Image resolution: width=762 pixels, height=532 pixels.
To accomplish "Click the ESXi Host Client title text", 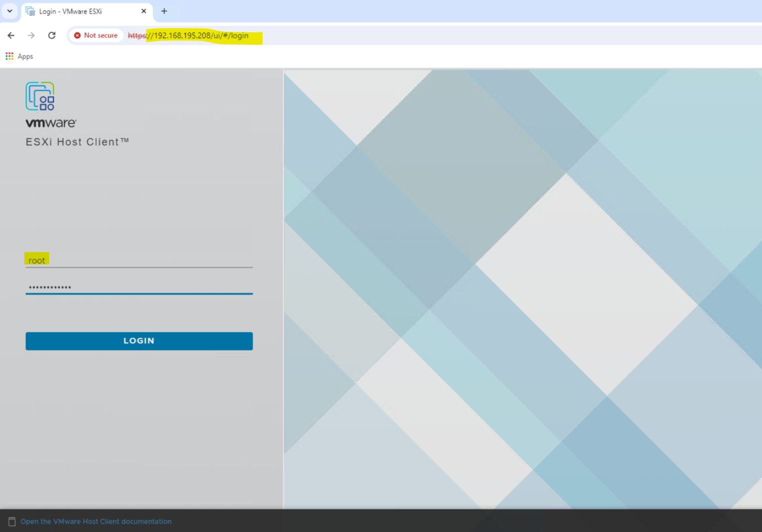I will (x=77, y=142).
